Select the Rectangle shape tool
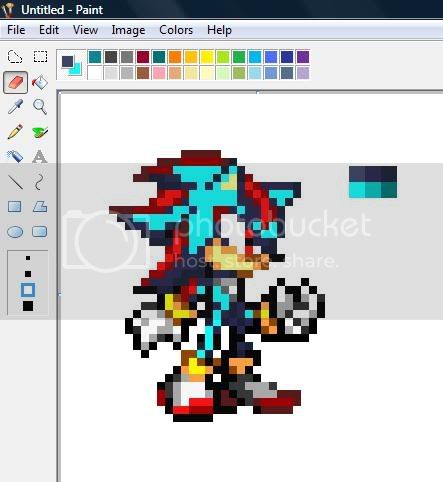 pyautogui.click(x=15, y=207)
